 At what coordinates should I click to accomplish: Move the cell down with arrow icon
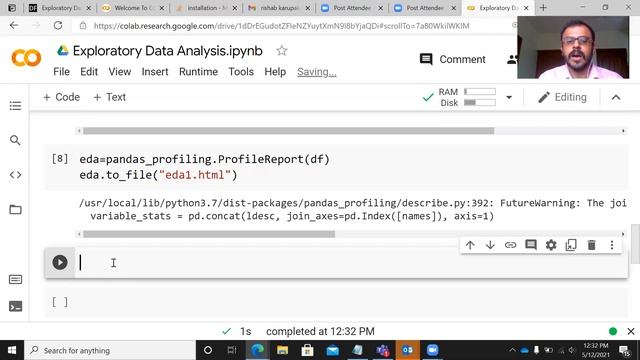click(490, 245)
